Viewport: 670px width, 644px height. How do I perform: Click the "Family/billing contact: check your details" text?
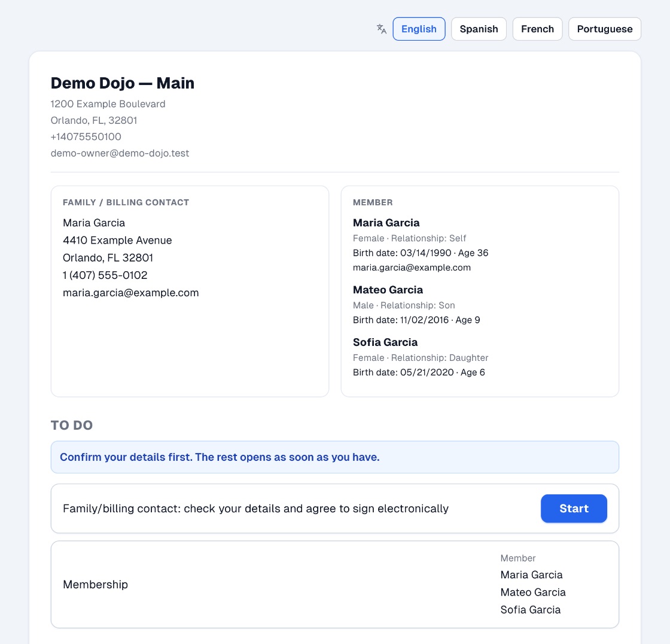coord(255,509)
